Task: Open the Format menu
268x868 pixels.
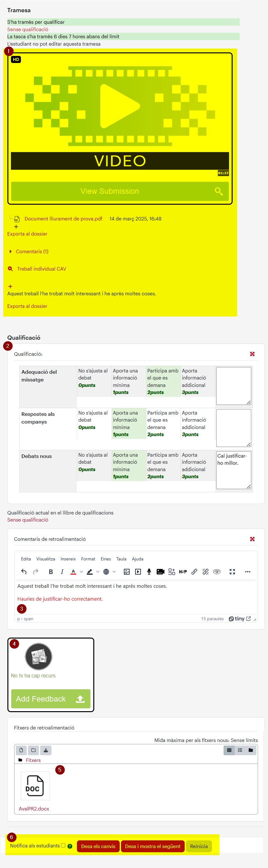Action: [x=88, y=559]
